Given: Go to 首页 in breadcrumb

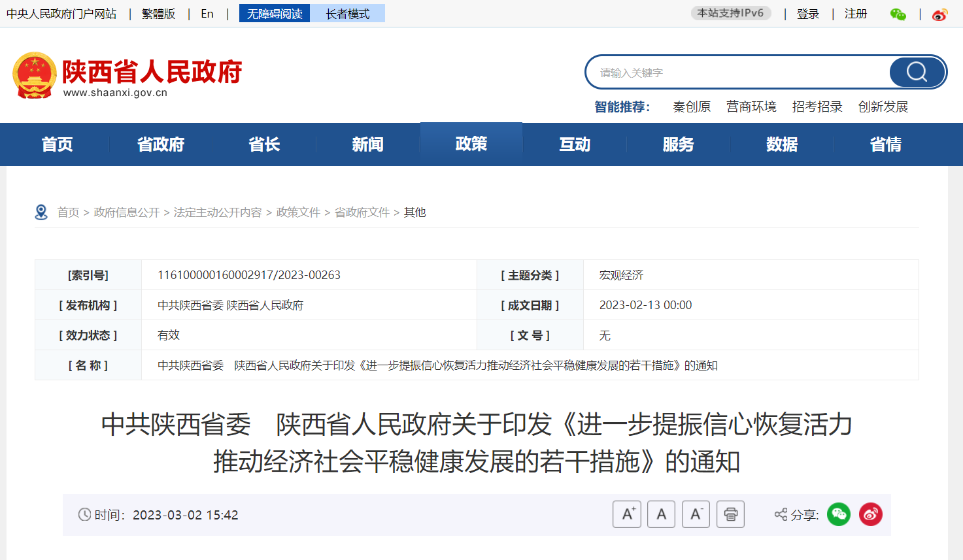Looking at the screenshot, I should pyautogui.click(x=68, y=212).
